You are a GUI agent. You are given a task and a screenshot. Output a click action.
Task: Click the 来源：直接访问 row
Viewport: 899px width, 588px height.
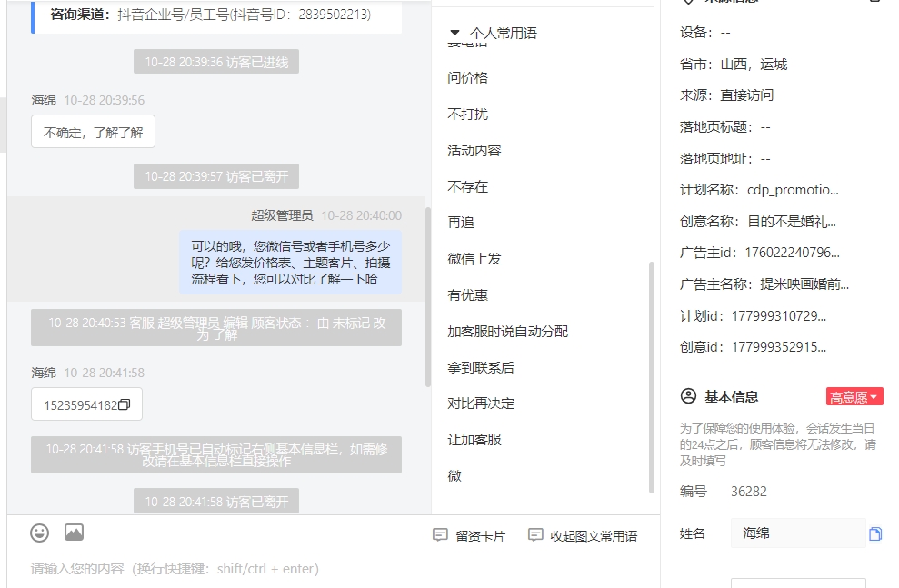727,95
